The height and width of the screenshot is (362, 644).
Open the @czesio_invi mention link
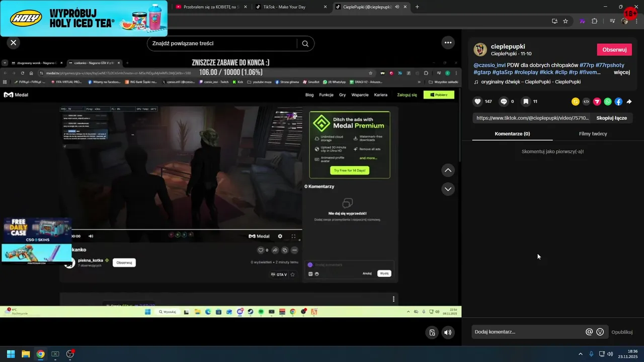coord(490,65)
